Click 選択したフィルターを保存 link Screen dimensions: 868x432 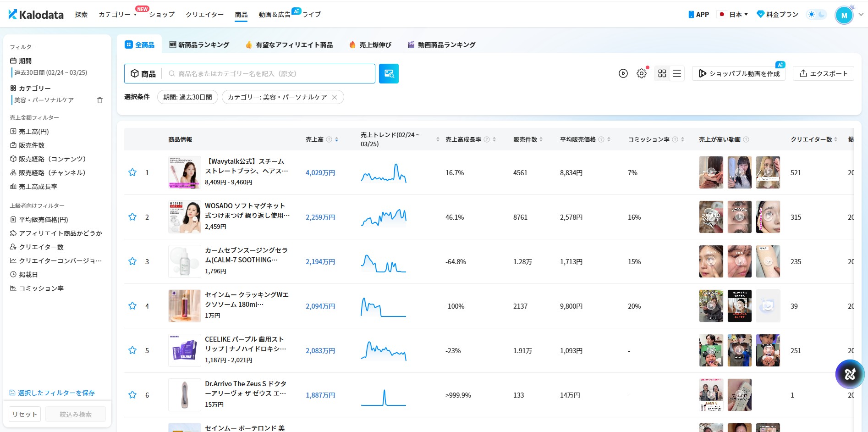point(52,393)
